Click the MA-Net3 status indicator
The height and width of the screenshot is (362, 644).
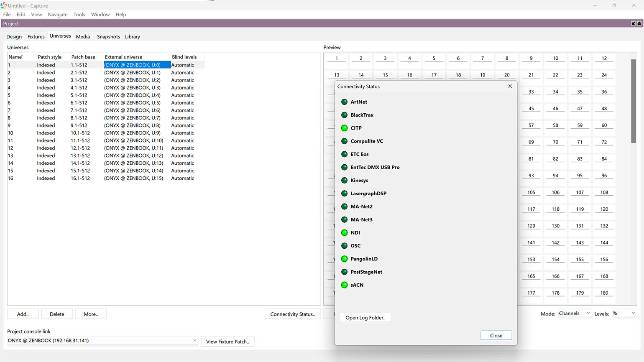pos(344,220)
